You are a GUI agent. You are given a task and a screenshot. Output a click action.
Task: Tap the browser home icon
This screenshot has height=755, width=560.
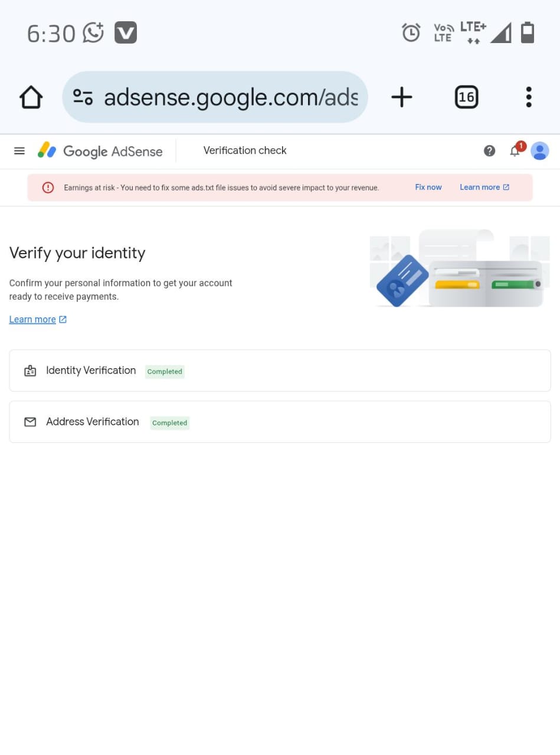(31, 97)
